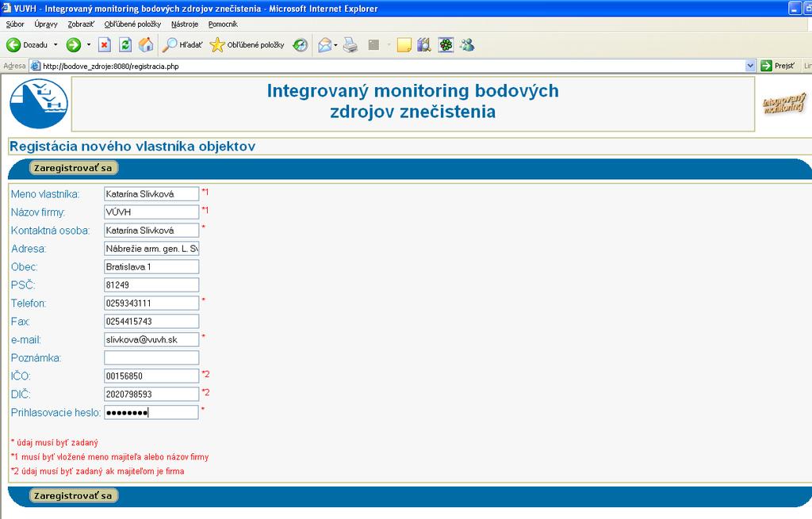Open the Súbor menu
The width and height of the screenshot is (812, 519).
15,25
